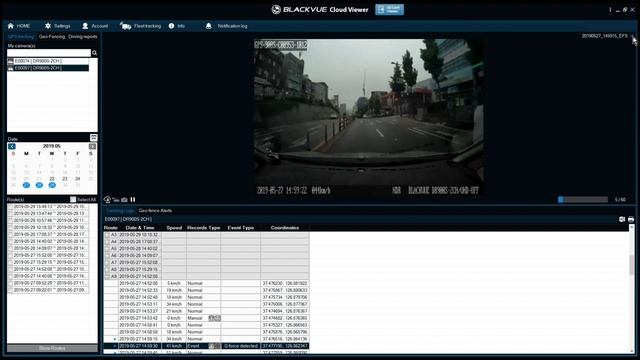
Task: Click the Date & Time column header
Action: pyautogui.click(x=140, y=228)
